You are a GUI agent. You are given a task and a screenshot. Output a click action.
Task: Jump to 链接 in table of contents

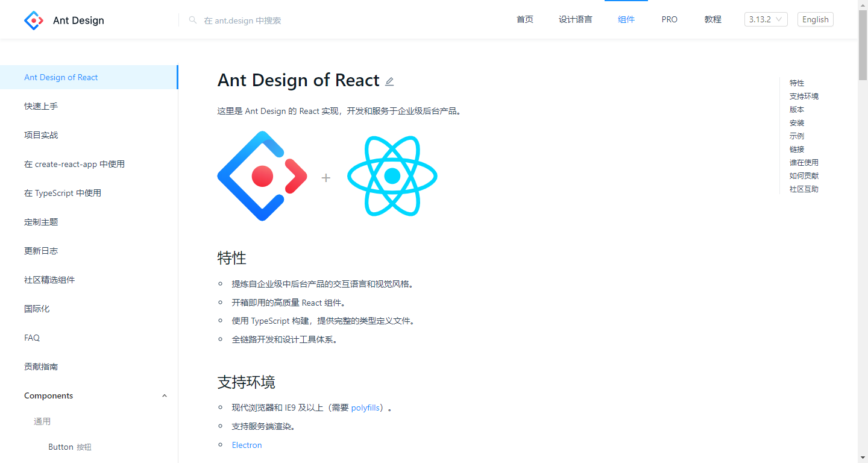[797, 150]
